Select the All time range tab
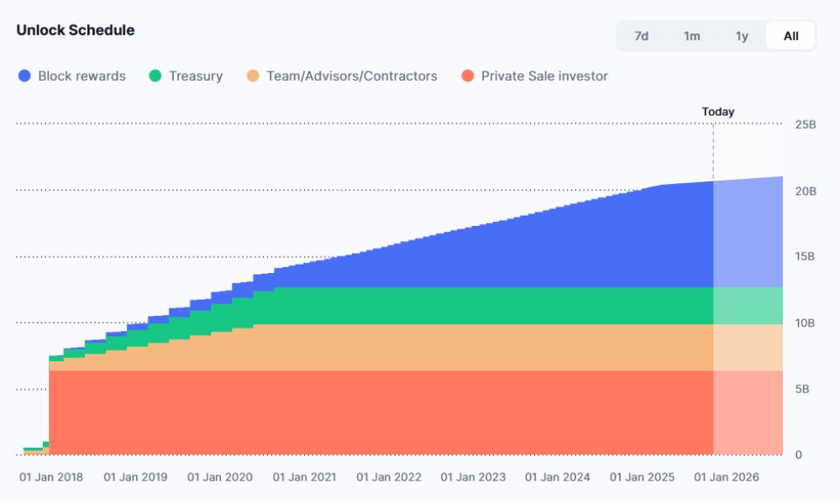Viewport: 840px width, 504px height. click(790, 36)
